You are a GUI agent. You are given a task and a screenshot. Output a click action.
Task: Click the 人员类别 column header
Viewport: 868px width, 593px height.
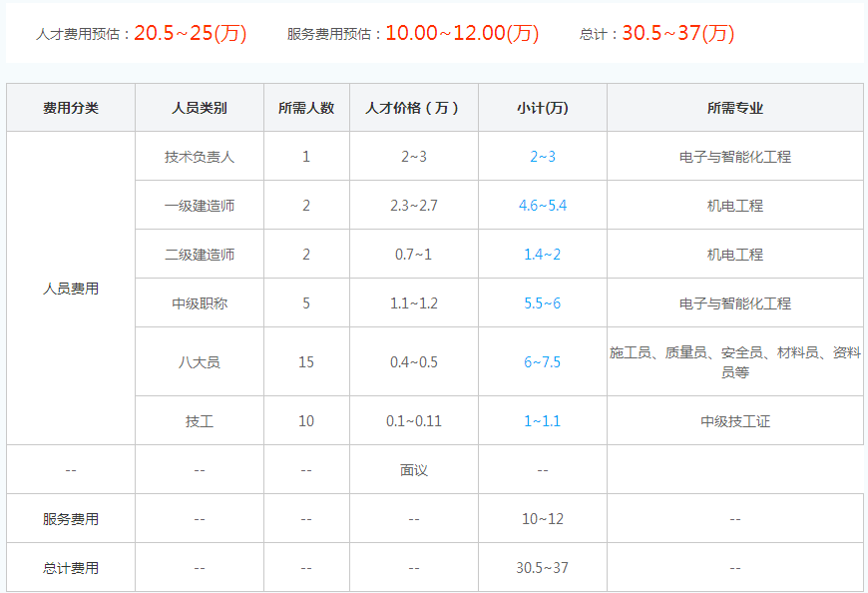(x=200, y=108)
